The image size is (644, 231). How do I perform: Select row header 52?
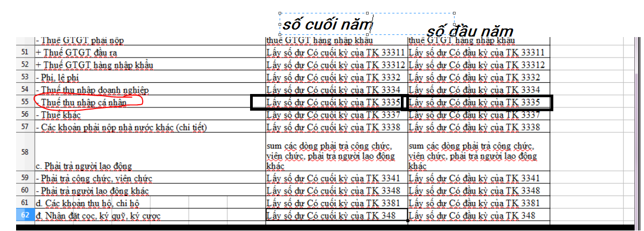(25, 64)
